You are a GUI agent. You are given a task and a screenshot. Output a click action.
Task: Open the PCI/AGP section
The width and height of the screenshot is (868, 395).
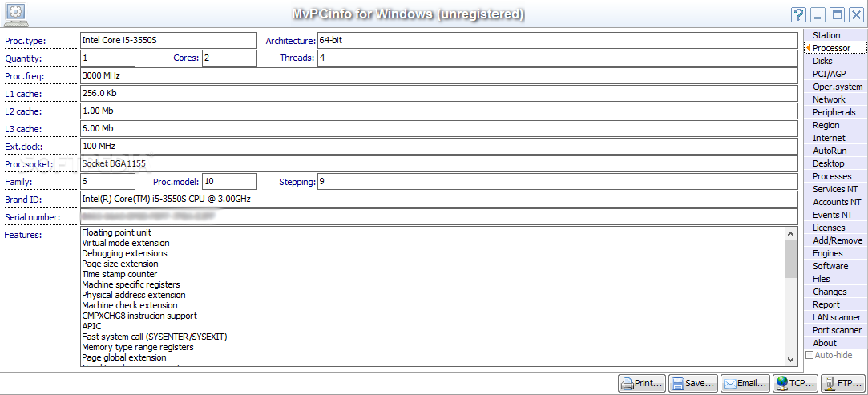coord(835,74)
